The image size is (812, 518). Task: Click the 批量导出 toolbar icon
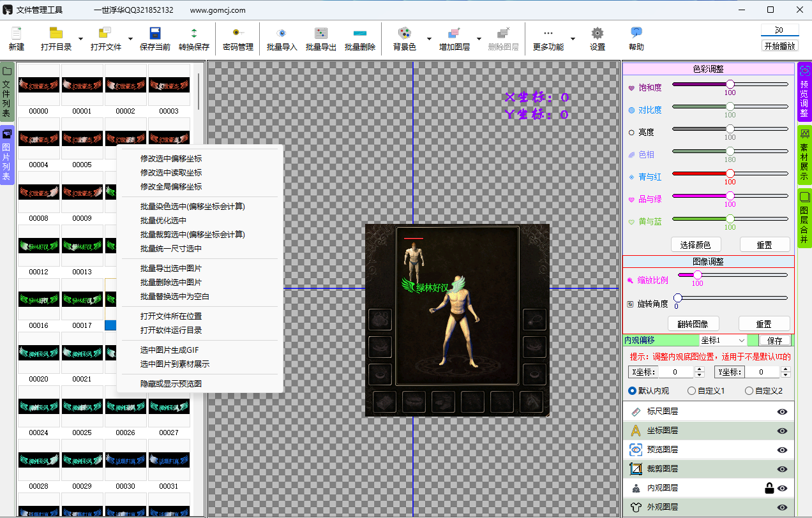pos(321,33)
